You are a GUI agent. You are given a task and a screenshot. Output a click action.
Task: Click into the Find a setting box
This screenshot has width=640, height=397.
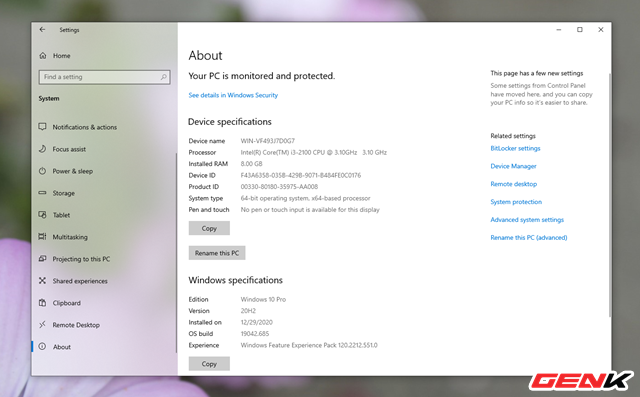pos(104,77)
